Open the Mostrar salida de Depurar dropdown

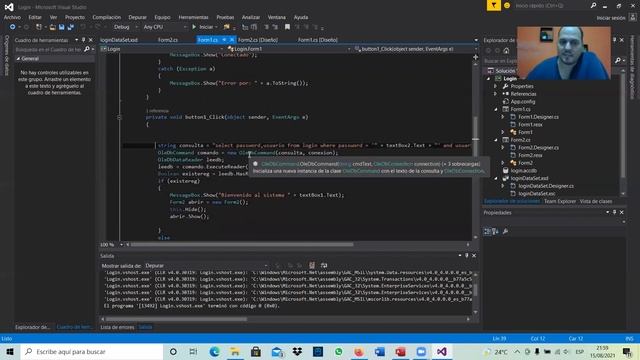point(207,265)
